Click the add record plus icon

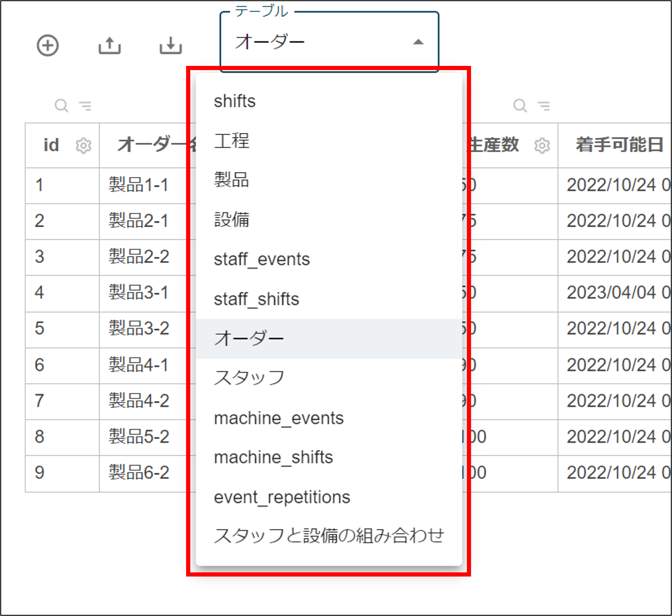click(x=48, y=45)
